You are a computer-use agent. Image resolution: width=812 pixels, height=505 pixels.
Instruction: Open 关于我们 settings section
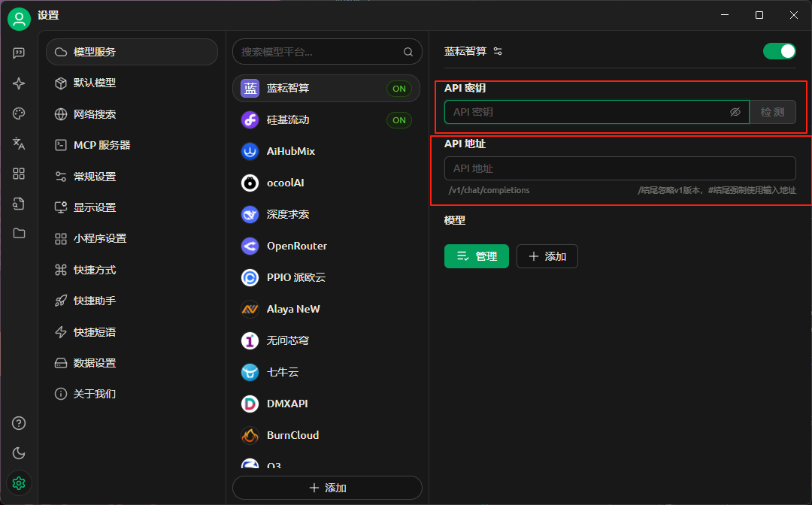[x=132, y=394]
